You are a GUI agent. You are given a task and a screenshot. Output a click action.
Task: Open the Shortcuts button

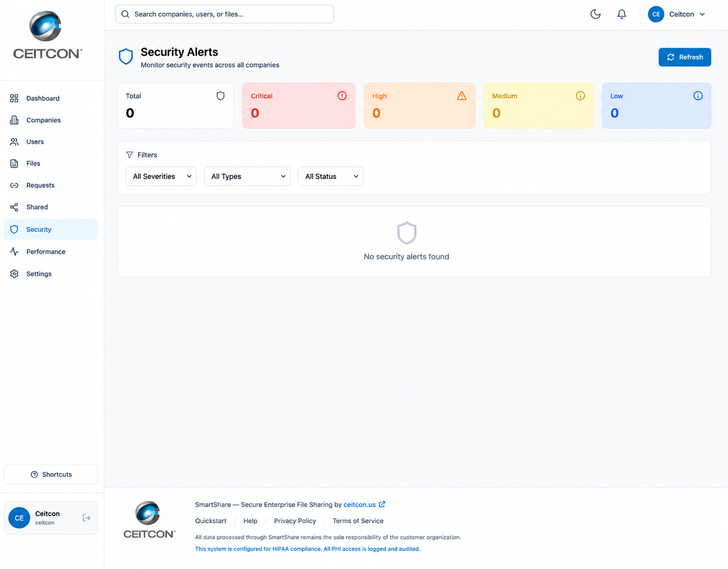coord(51,475)
